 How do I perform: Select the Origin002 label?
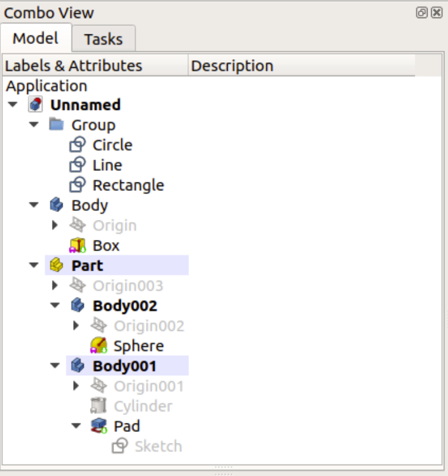149,326
